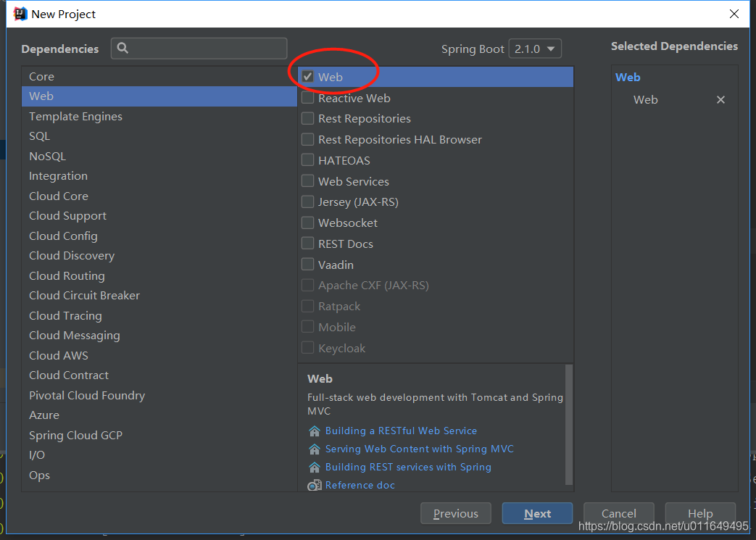Click the IntelliJ logo in title bar

(20, 14)
